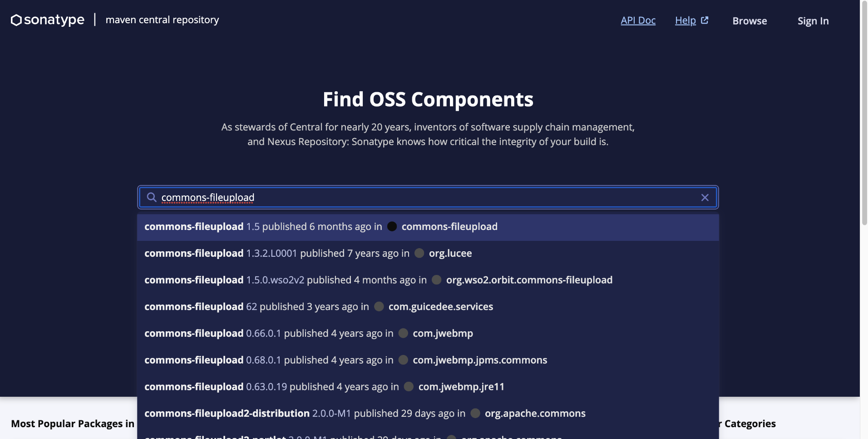The height and width of the screenshot is (439, 868).
Task: Click the dot icon before org.apache.commons
Action: click(475, 414)
